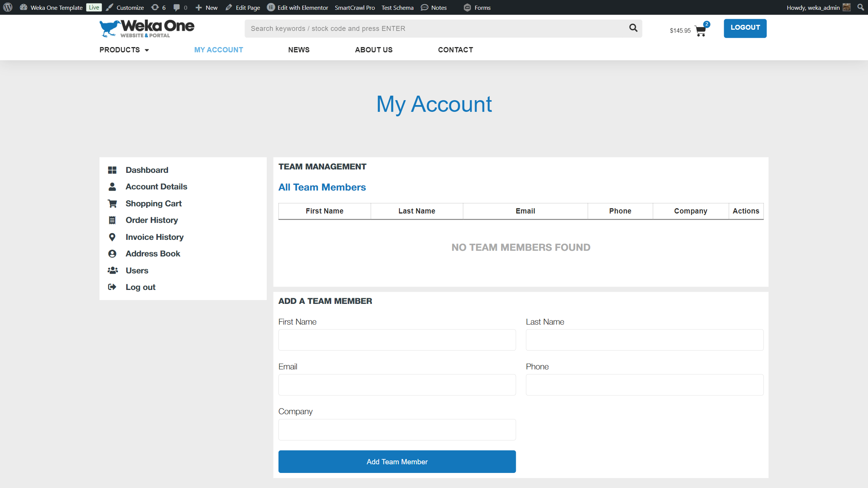Select MY ACCOUNT navigation tab
Image resolution: width=868 pixels, height=488 pixels.
218,50
